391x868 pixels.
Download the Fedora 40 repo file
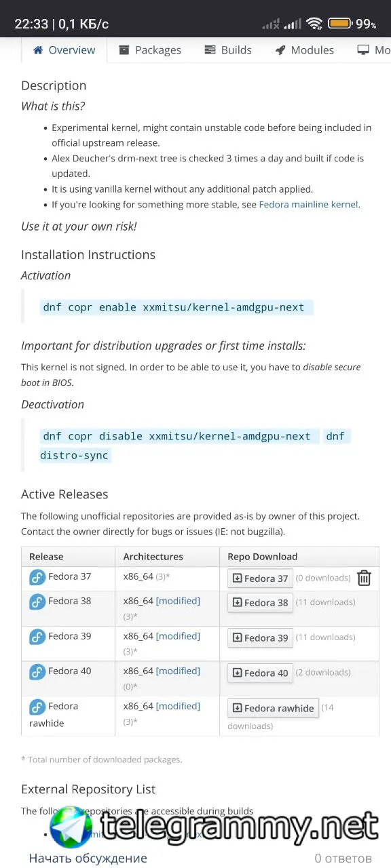tap(260, 673)
